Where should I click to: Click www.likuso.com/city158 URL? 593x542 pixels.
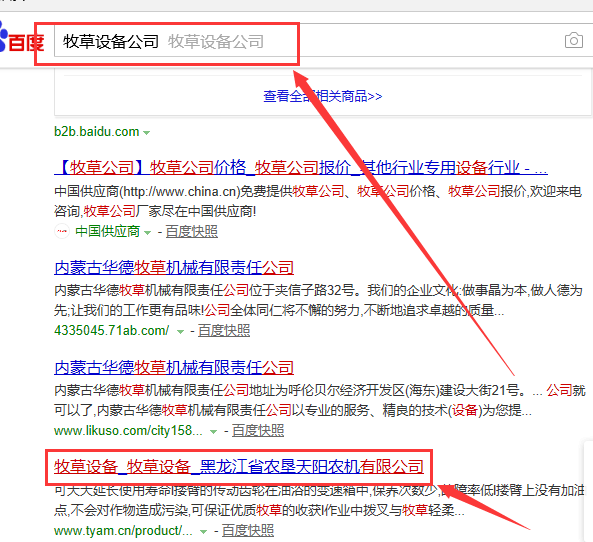(128, 430)
